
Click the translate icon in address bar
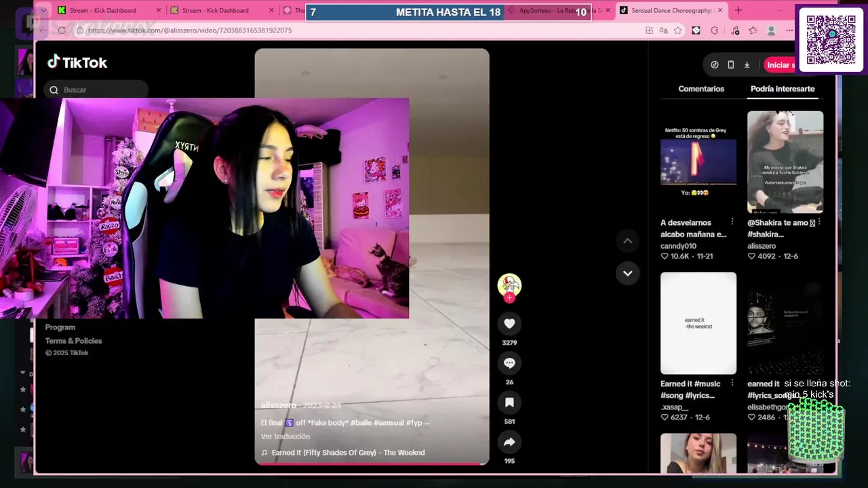663,30
